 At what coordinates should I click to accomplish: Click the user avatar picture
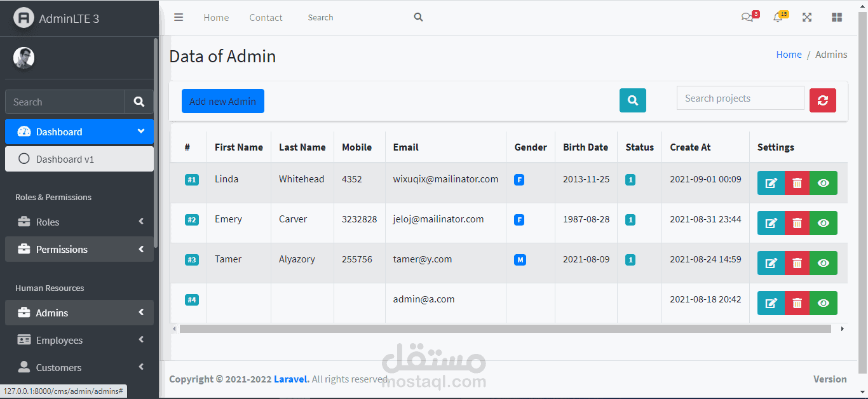tap(24, 58)
